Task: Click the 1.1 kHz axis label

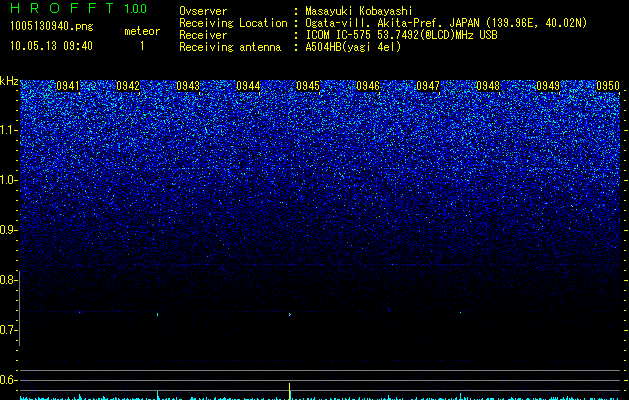Action: point(9,130)
